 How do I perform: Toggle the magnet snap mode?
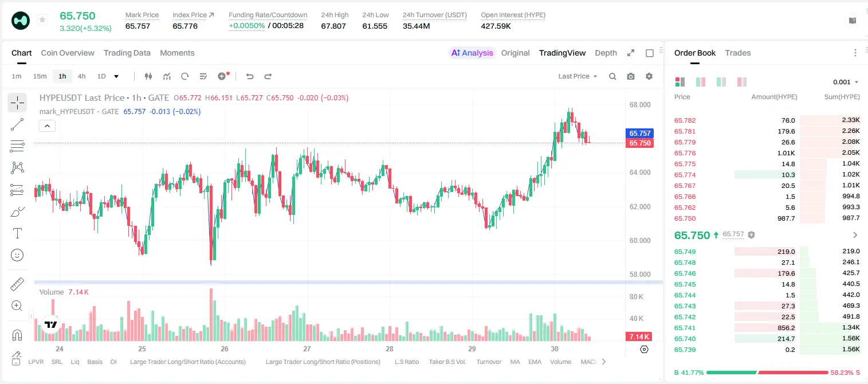(x=17, y=335)
